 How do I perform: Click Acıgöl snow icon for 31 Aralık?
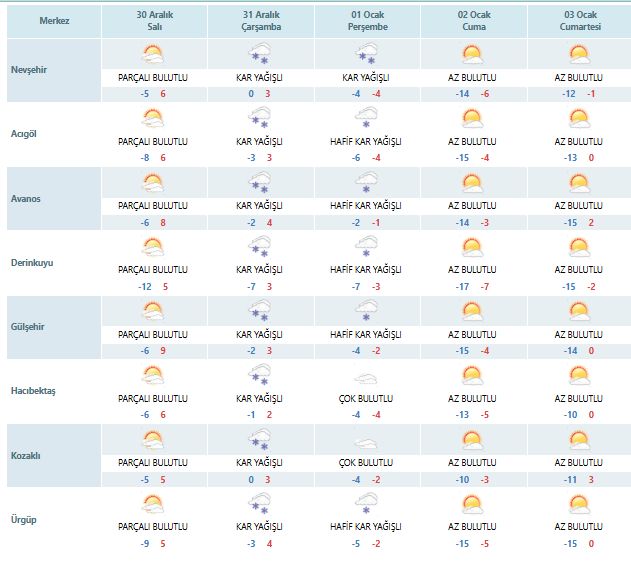[260, 119]
